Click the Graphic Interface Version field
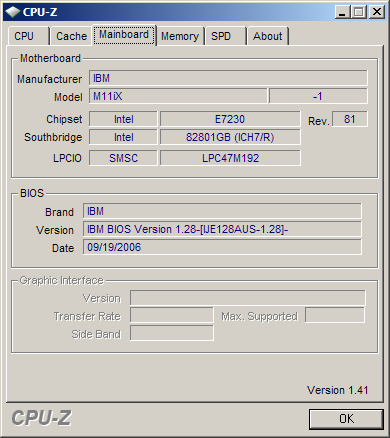This screenshot has width=390, height=438. pos(248,298)
